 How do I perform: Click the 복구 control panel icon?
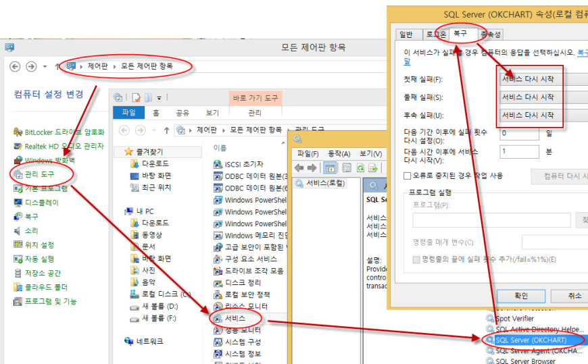tap(18, 217)
